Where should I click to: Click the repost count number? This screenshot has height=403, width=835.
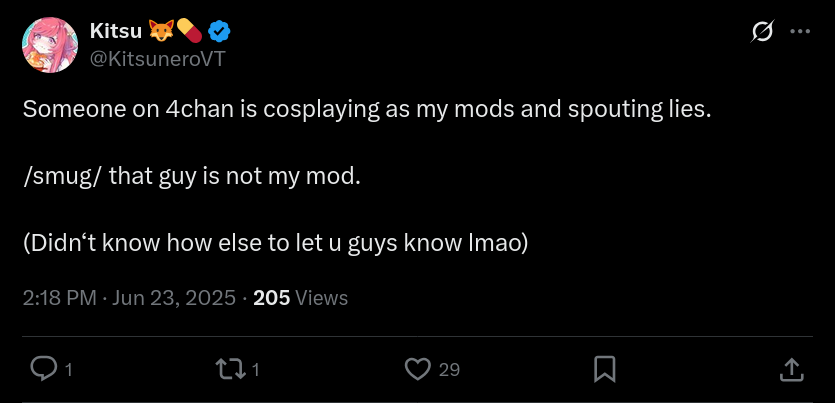(255, 370)
